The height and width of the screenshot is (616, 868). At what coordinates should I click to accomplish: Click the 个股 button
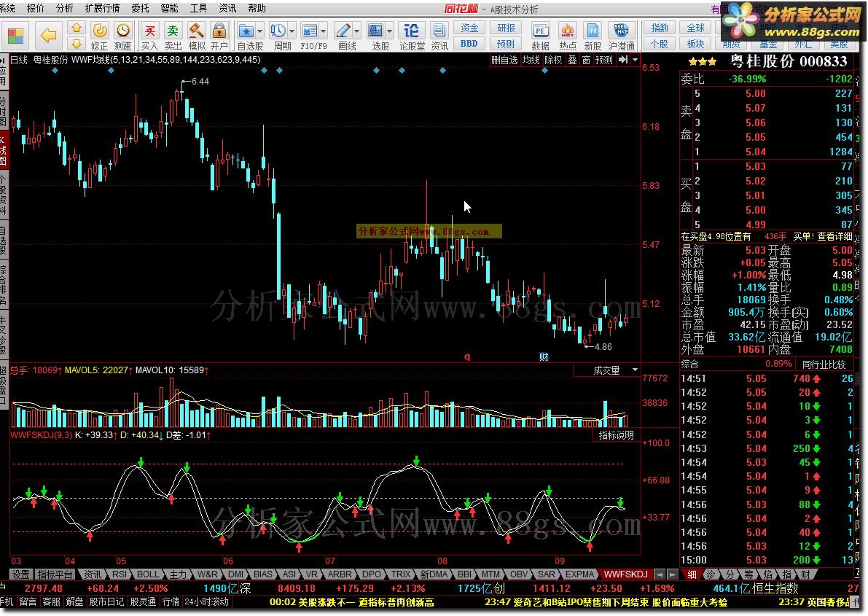[660, 43]
